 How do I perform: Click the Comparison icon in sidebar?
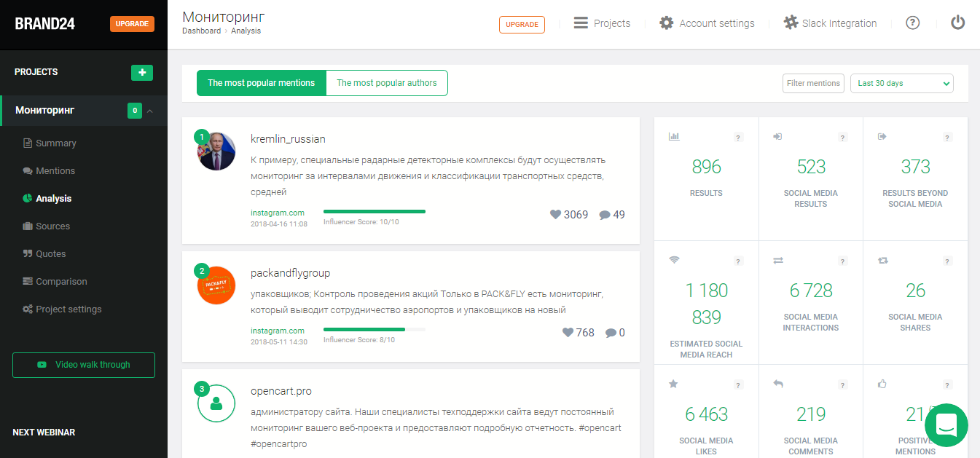click(x=28, y=281)
